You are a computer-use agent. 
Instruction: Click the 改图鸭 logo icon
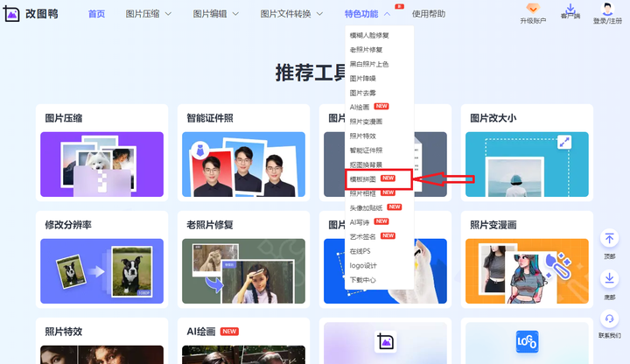click(x=11, y=14)
